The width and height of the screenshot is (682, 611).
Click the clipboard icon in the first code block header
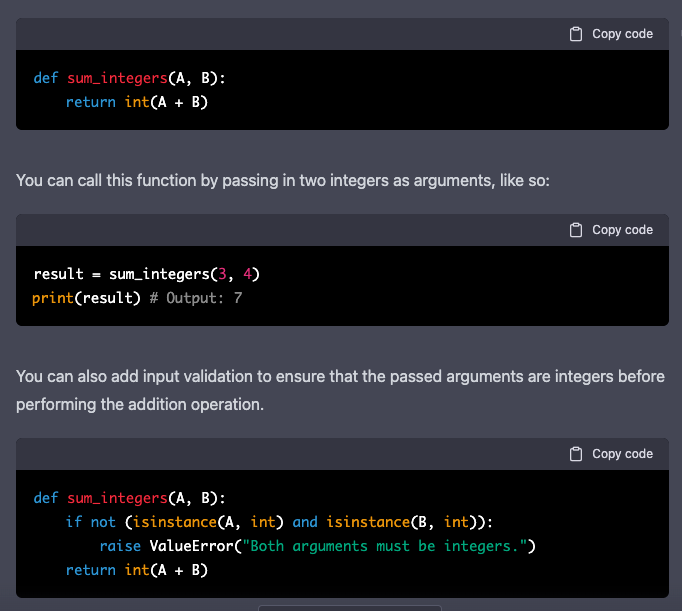tap(575, 34)
